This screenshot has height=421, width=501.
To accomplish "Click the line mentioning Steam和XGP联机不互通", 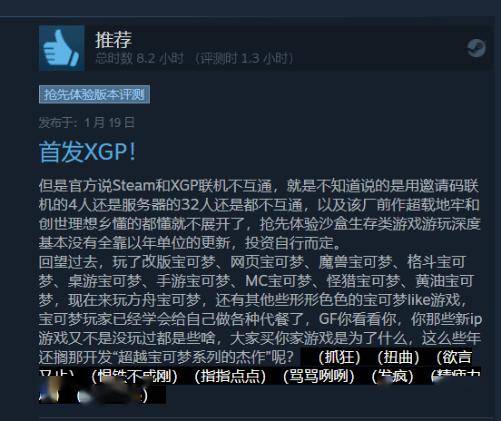I will [x=259, y=186].
